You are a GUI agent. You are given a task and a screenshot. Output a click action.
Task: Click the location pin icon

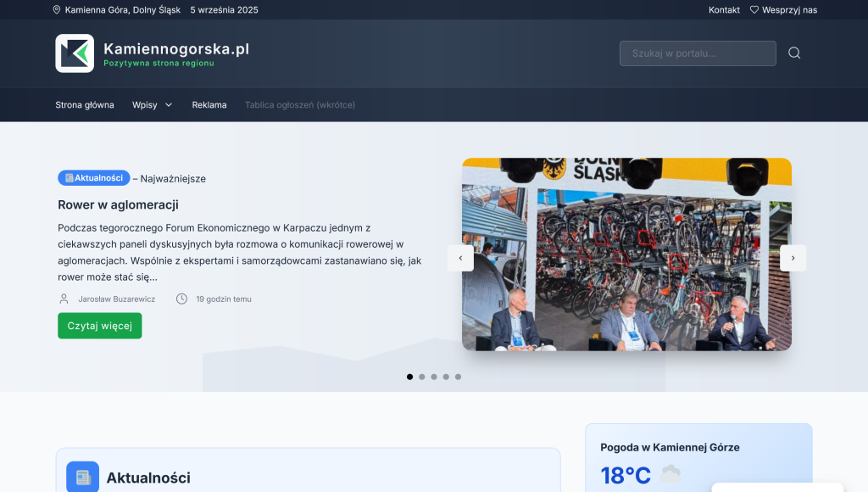pos(57,10)
